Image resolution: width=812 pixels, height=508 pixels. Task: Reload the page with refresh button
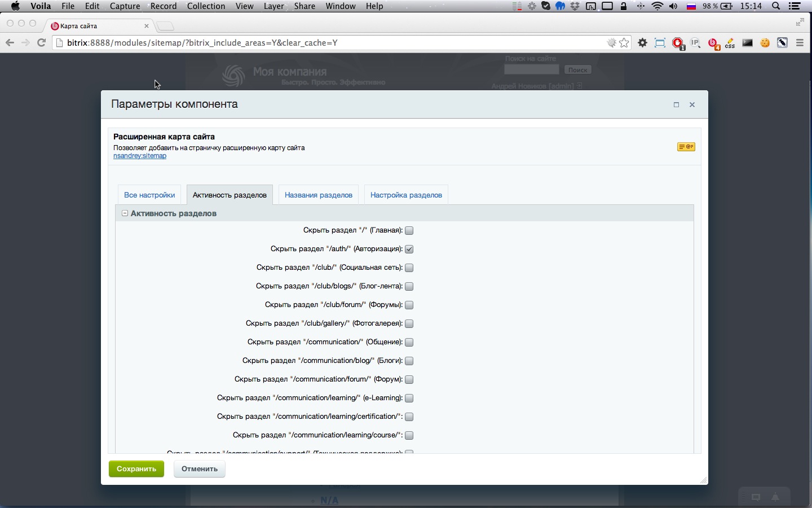click(41, 43)
